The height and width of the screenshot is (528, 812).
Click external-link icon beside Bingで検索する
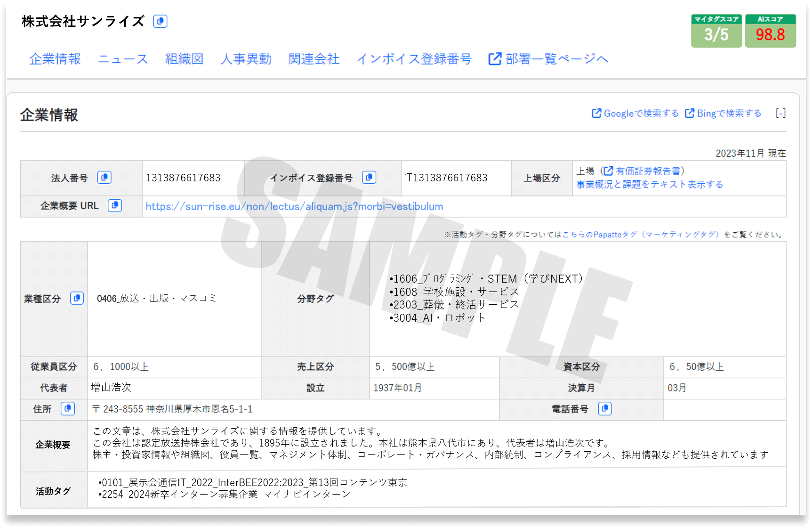pos(690,113)
